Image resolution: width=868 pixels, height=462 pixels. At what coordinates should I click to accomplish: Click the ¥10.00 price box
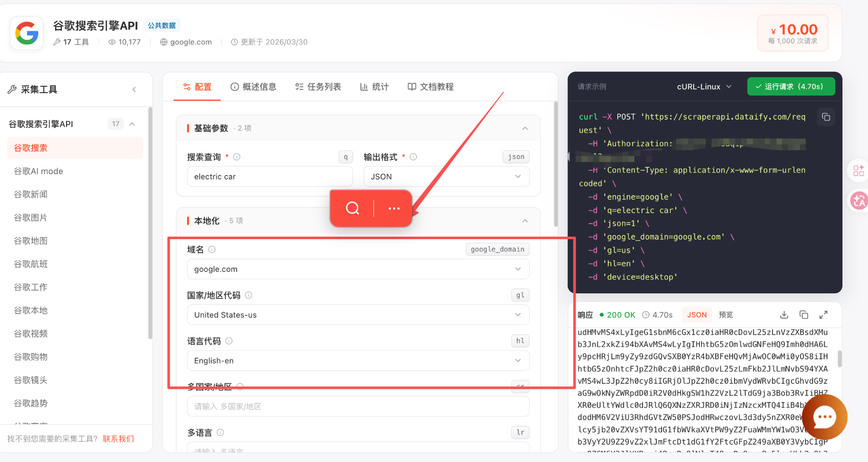[x=793, y=33]
